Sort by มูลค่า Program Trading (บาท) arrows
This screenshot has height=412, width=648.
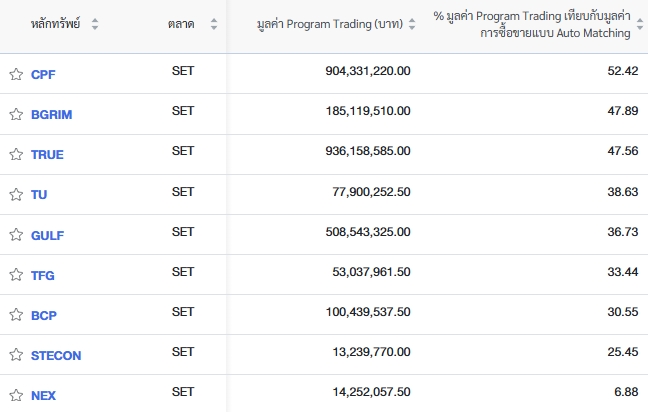(412, 24)
